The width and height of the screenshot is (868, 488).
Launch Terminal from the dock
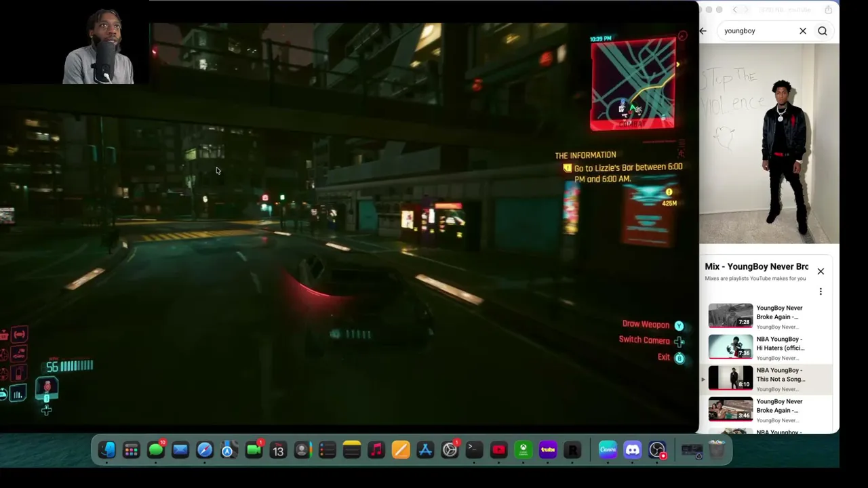(x=474, y=449)
